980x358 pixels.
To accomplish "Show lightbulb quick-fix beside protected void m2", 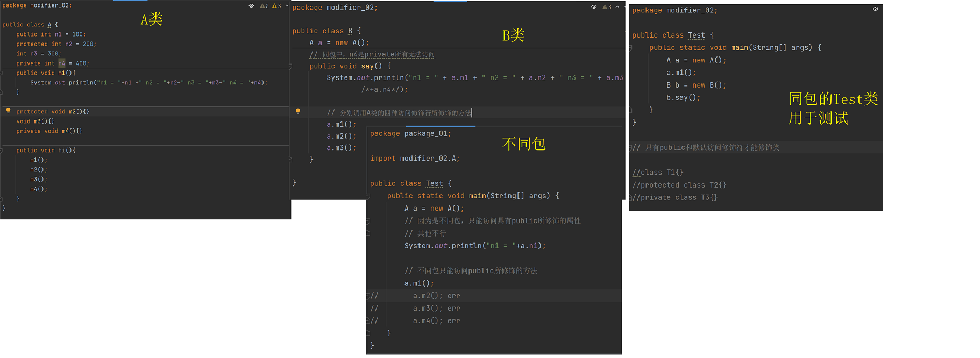I will tap(8, 111).
